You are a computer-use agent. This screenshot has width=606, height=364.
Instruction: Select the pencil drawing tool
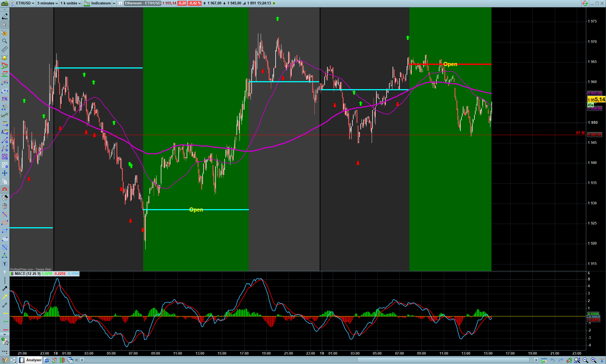(5, 17)
